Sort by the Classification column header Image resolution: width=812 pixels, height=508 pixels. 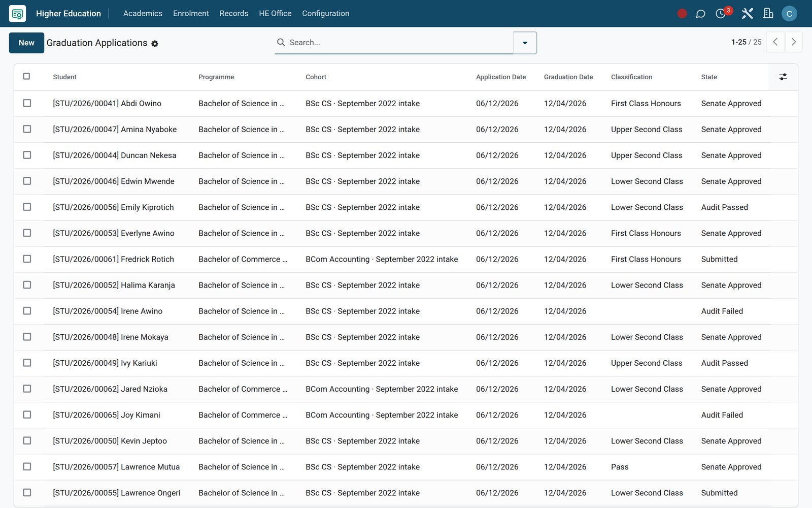pyautogui.click(x=631, y=77)
